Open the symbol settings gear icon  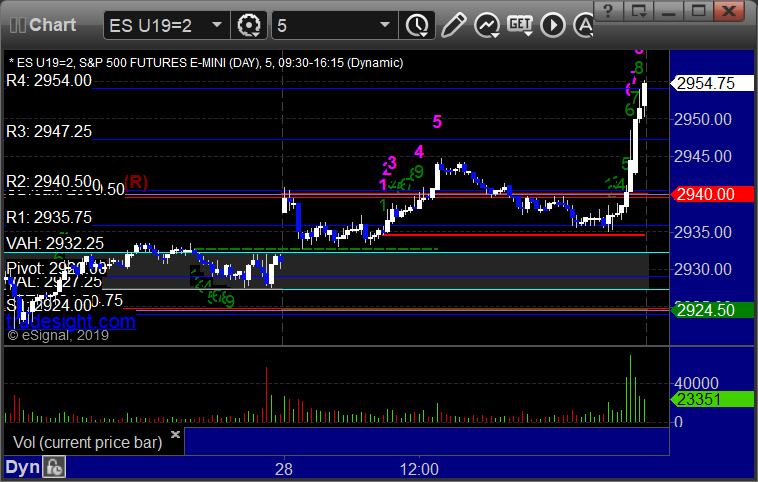[x=249, y=25]
